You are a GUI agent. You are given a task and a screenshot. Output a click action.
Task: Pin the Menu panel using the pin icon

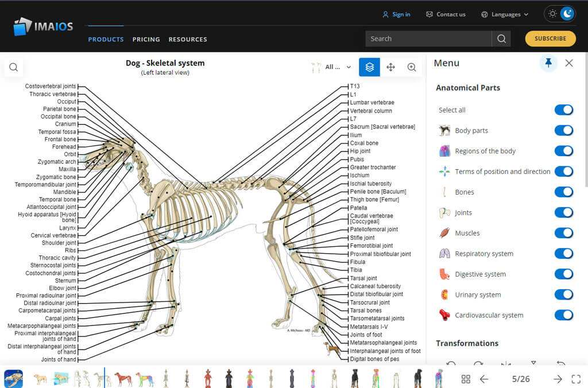click(x=548, y=63)
